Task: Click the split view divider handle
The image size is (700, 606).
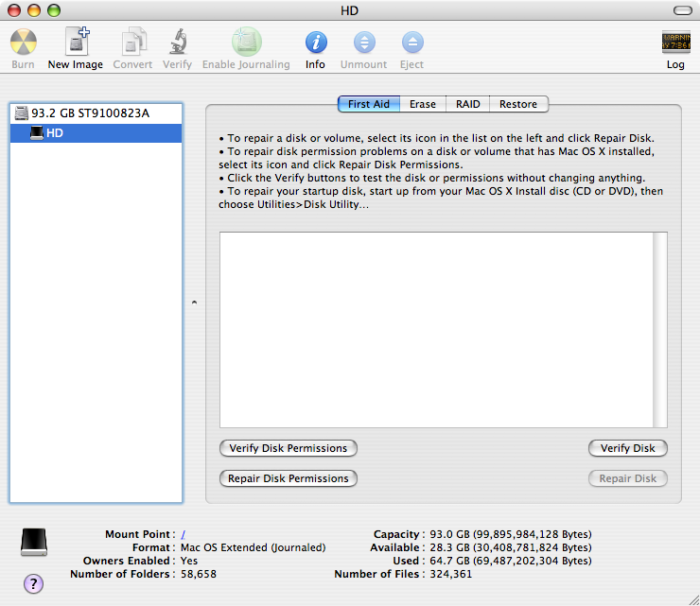Action: tap(194, 303)
